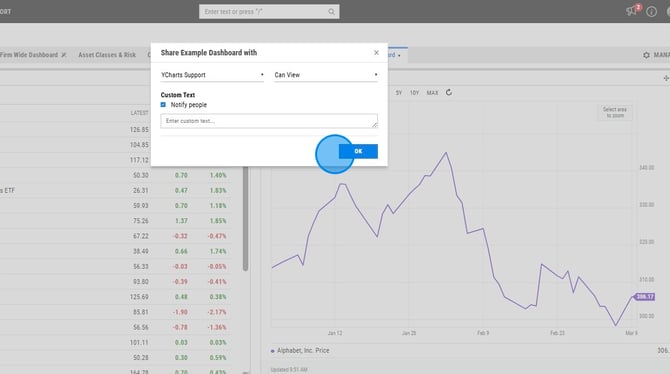Image resolution: width=670 pixels, height=374 pixels.
Task: Click the top search text box
Action: point(269,12)
